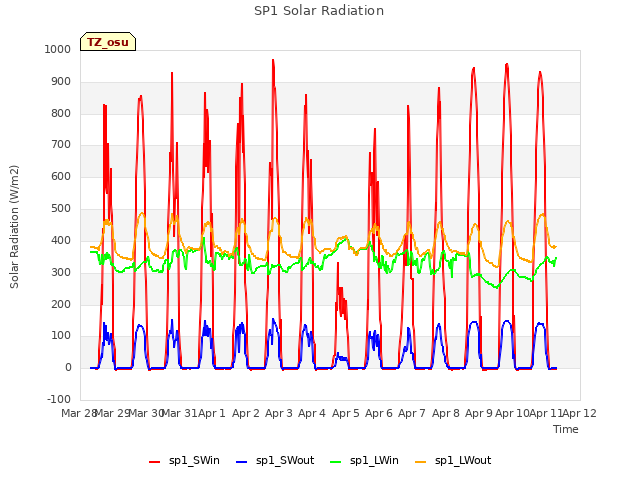Click the TZ_osu annotation label
Screen dimensions: 640x480
108,42
